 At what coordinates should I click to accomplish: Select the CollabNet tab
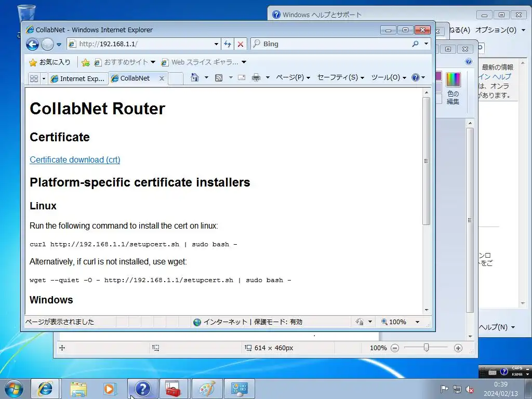(135, 78)
